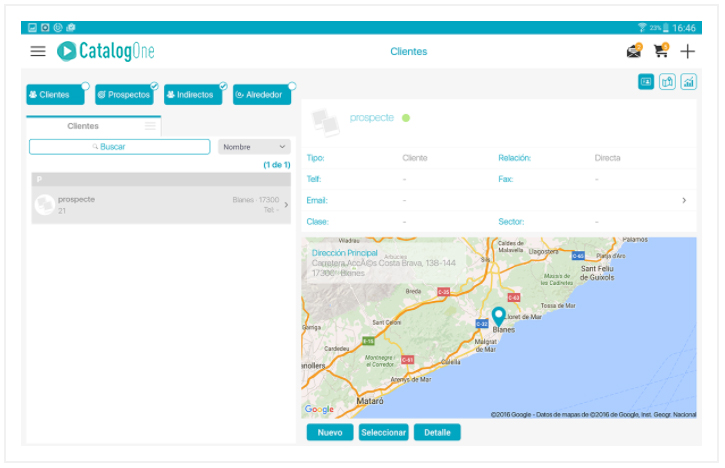Click the Dirección Principal address label
725x468 pixels.
pos(344,253)
